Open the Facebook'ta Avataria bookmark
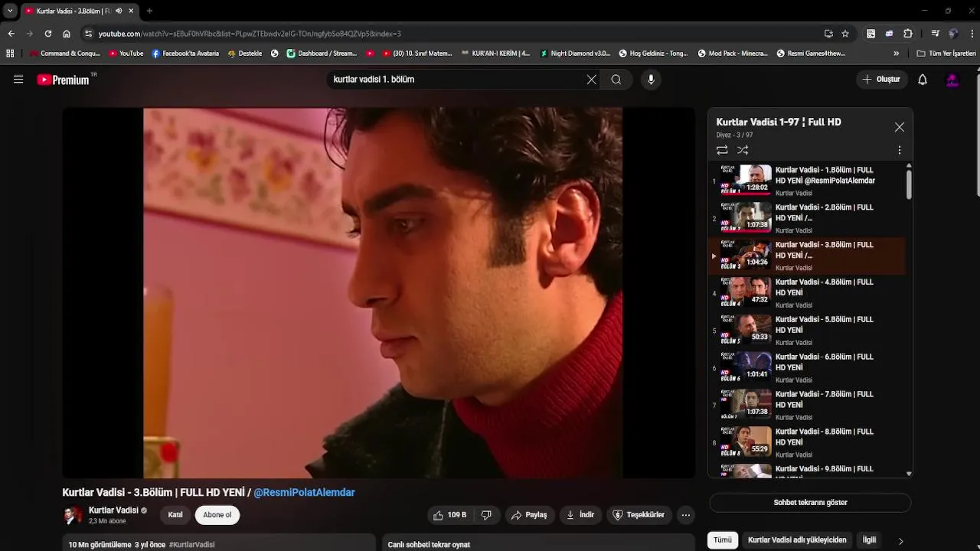Screen dimensions: 980x551 coord(185,54)
